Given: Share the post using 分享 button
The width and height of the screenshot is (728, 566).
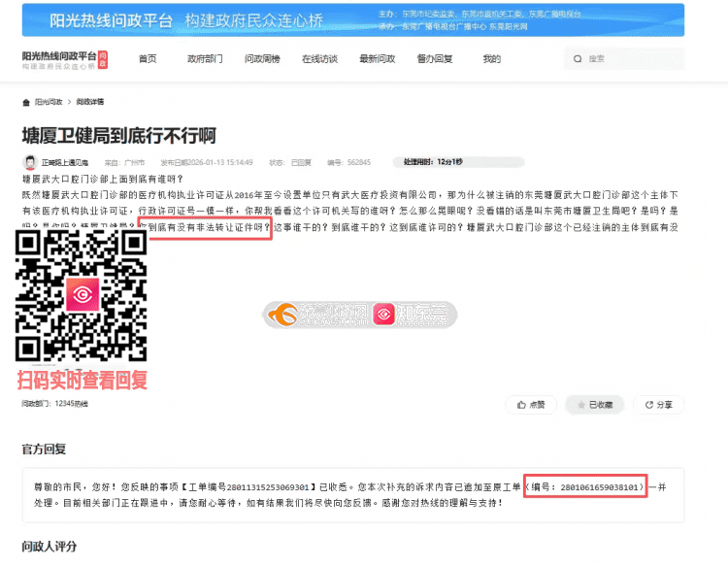Looking at the screenshot, I should [659, 404].
